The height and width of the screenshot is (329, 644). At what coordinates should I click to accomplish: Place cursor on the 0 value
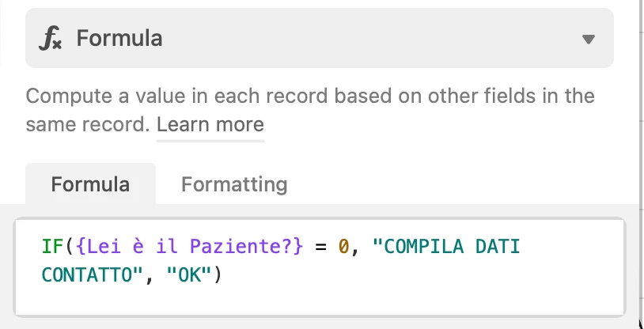pyautogui.click(x=343, y=247)
